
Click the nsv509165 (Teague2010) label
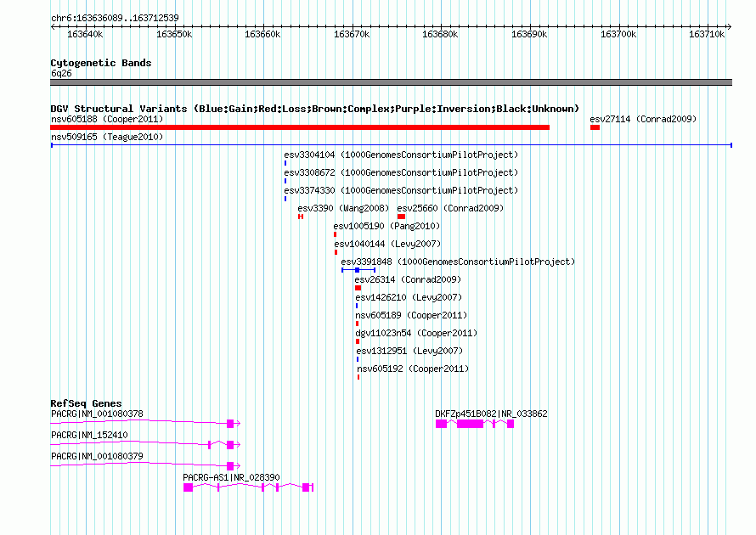tap(107, 137)
